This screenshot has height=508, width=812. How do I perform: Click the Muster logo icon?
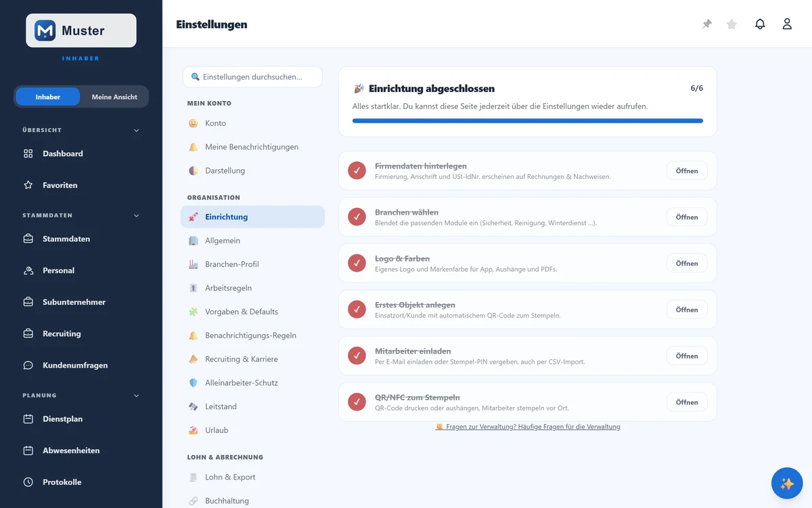(x=45, y=30)
